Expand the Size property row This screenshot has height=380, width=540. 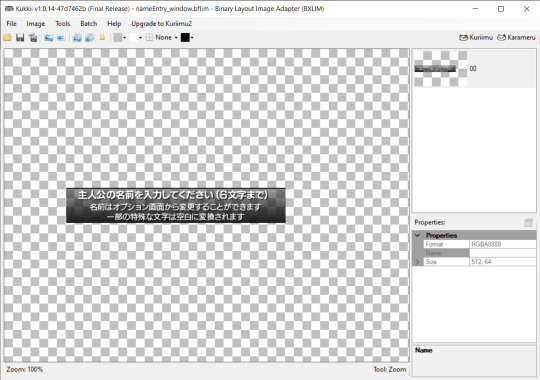pyautogui.click(x=418, y=262)
